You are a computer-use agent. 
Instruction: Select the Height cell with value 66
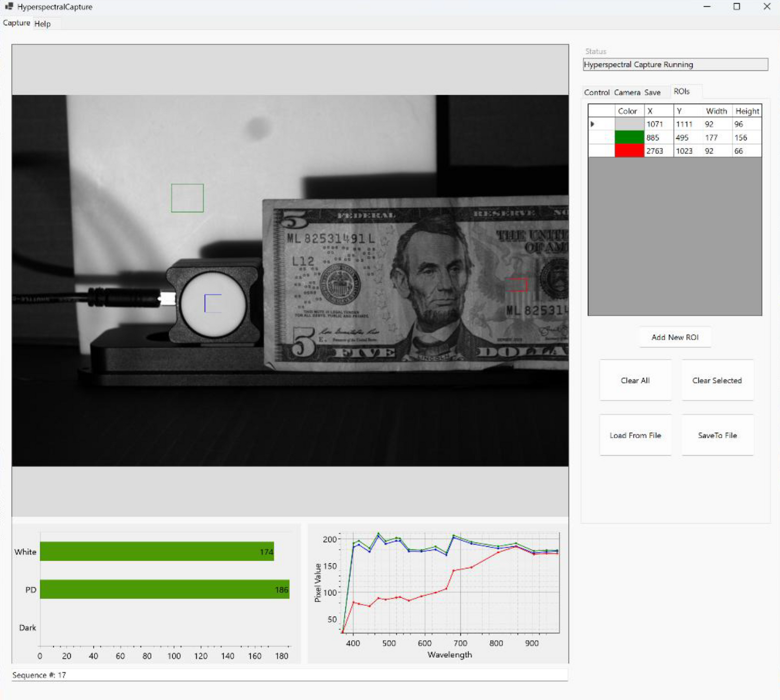click(x=747, y=151)
